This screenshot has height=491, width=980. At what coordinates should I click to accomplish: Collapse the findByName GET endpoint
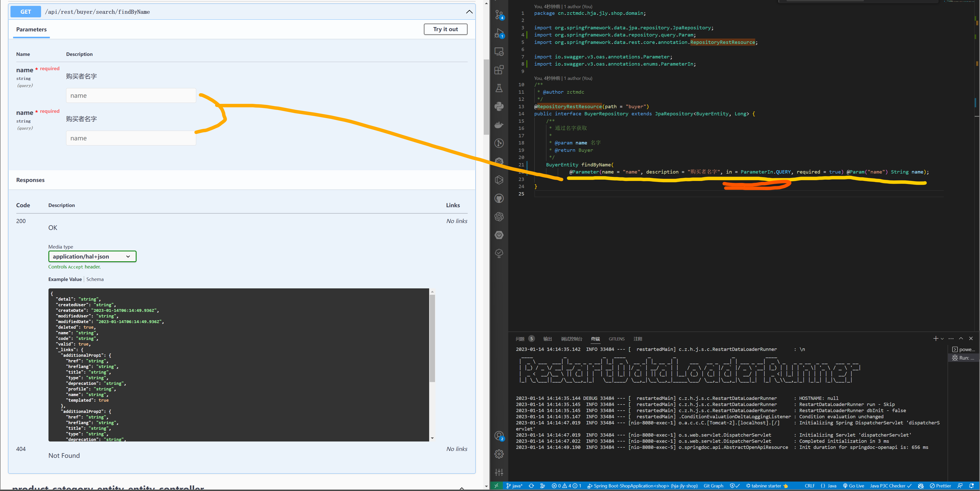click(x=469, y=12)
